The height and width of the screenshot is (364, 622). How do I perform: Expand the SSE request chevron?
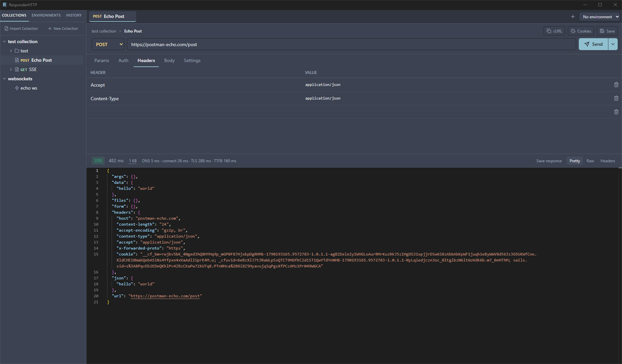tap(11, 69)
